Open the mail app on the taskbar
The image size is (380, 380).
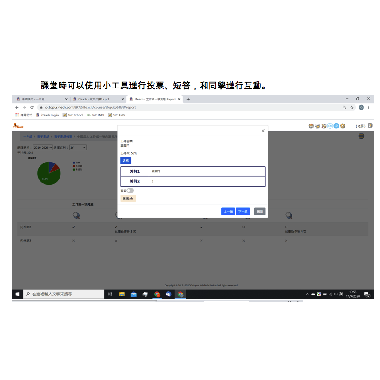tap(134, 294)
